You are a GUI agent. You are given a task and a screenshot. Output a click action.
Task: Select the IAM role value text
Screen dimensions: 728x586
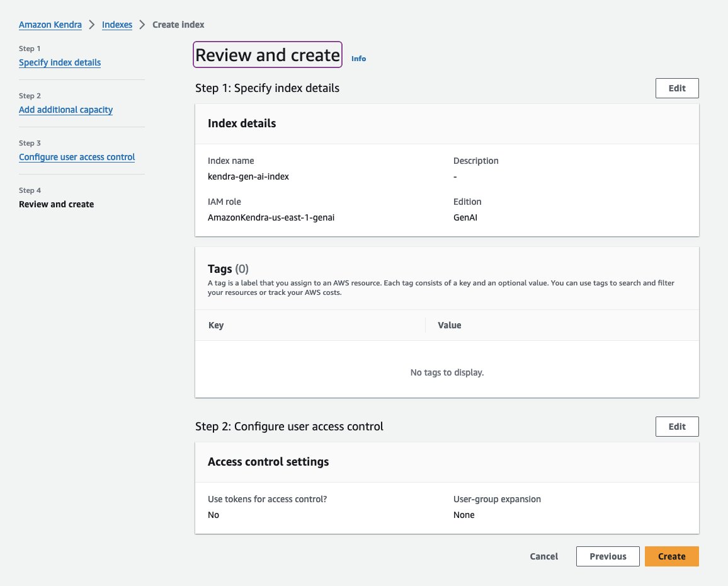(271, 217)
